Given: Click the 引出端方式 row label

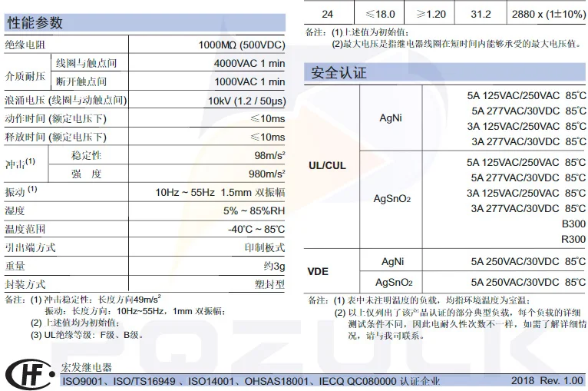Looking at the screenshot, I should (x=31, y=247).
